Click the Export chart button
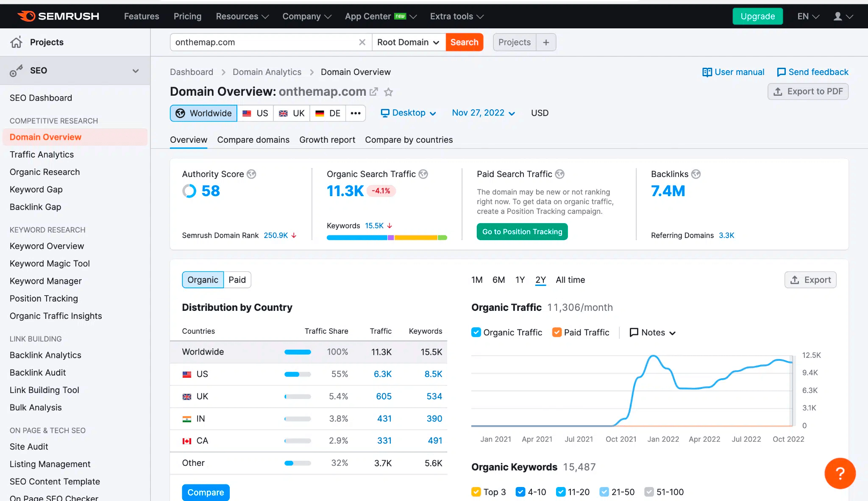This screenshot has width=868, height=501. pos(810,280)
